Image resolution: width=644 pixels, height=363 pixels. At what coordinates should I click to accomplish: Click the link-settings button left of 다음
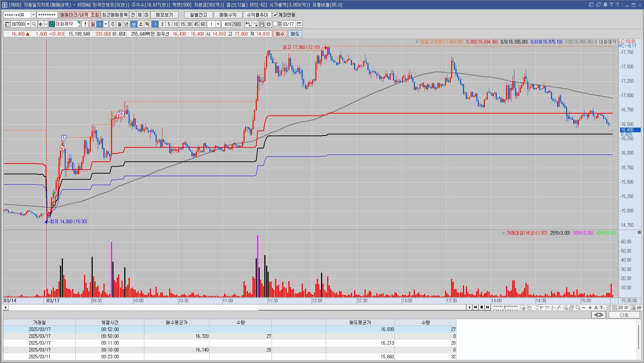[x=598, y=315]
